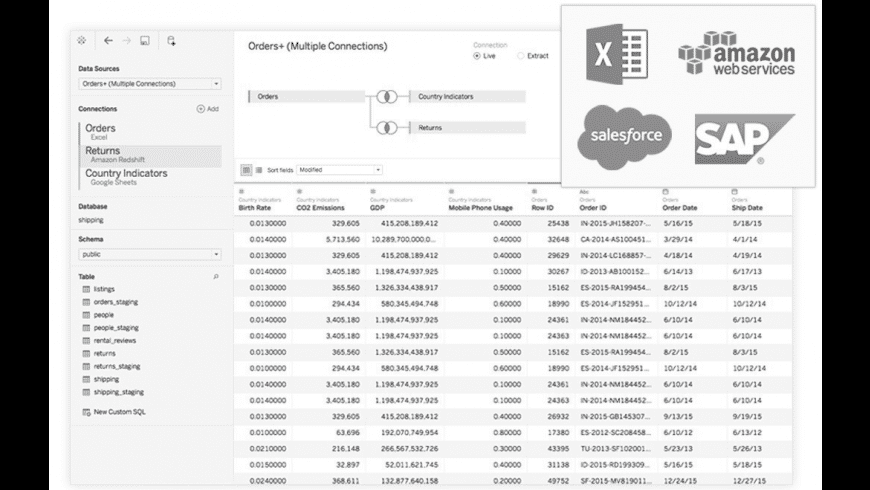
Task: Click the Excel logo
Action: pyautogui.click(x=617, y=54)
